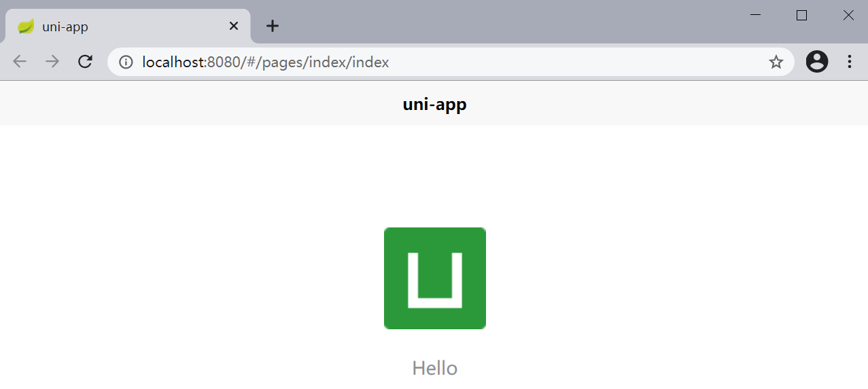Reload the page with the refresh icon
This screenshot has height=389, width=868.
(x=85, y=62)
